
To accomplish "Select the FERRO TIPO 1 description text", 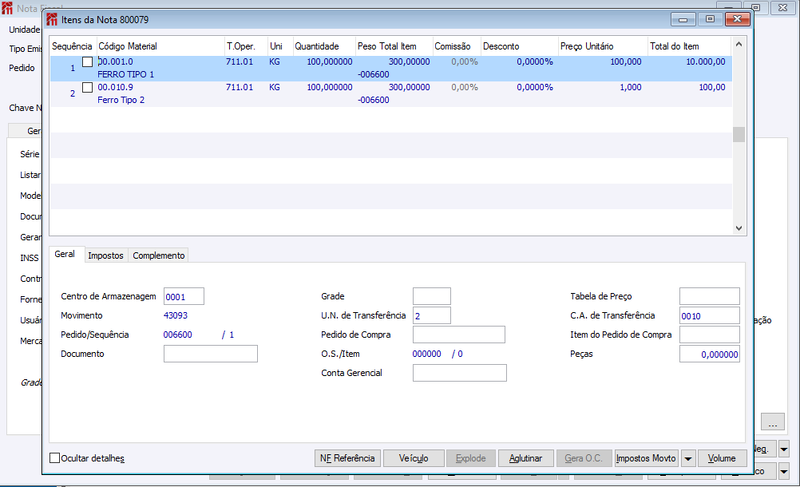I will [x=126, y=74].
